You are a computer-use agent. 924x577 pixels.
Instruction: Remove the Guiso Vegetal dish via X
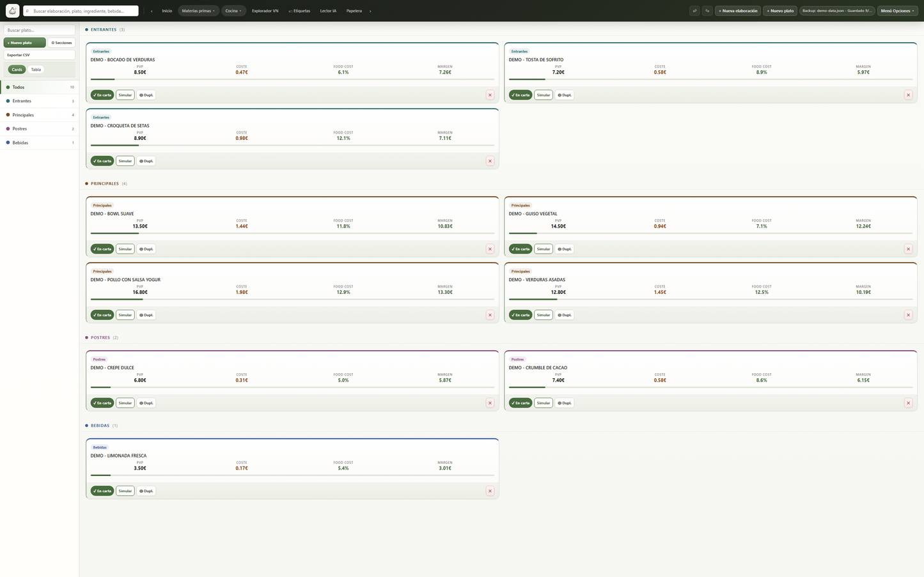(908, 249)
